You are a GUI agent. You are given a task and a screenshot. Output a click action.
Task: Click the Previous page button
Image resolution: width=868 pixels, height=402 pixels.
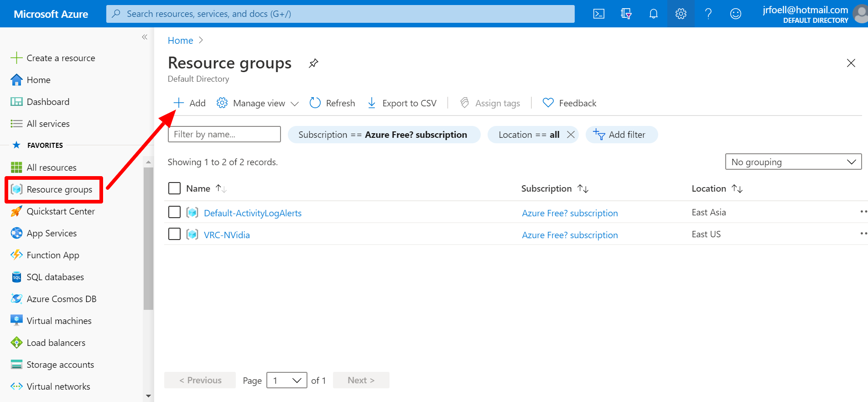200,380
